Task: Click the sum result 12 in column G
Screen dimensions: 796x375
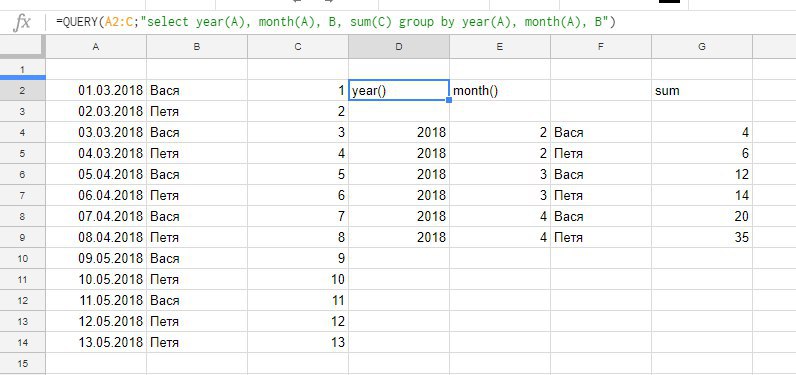Action: 702,175
